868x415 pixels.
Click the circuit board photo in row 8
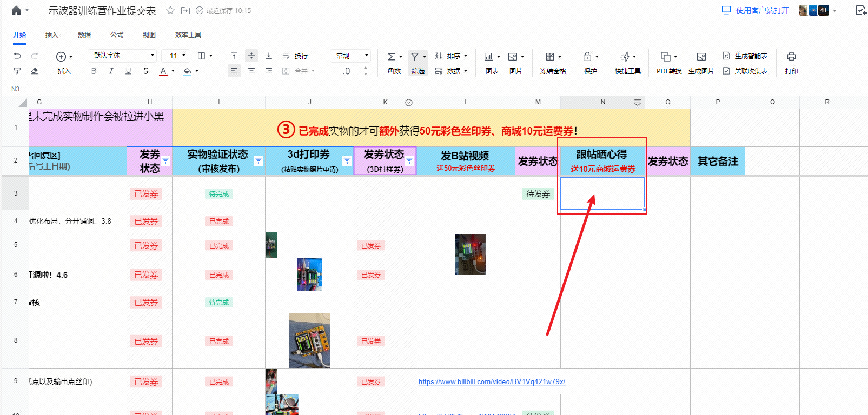[309, 340]
